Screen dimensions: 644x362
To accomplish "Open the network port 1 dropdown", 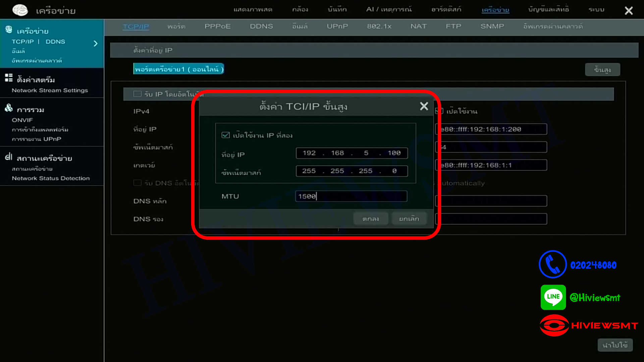I will [x=178, y=69].
